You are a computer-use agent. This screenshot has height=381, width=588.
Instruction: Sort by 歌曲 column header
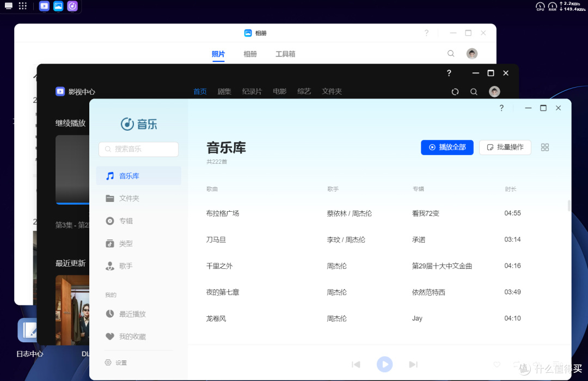212,189
